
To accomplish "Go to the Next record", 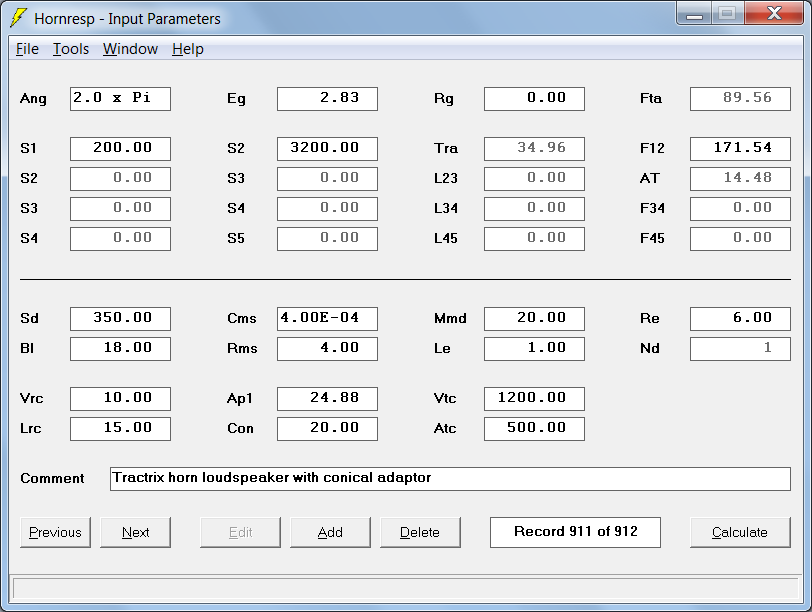I will point(135,532).
